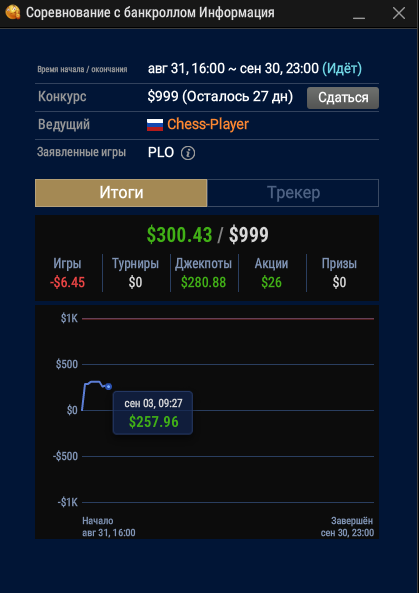The image size is (419, 593).
Task: Click the Идёт status text
Action: (x=342, y=69)
